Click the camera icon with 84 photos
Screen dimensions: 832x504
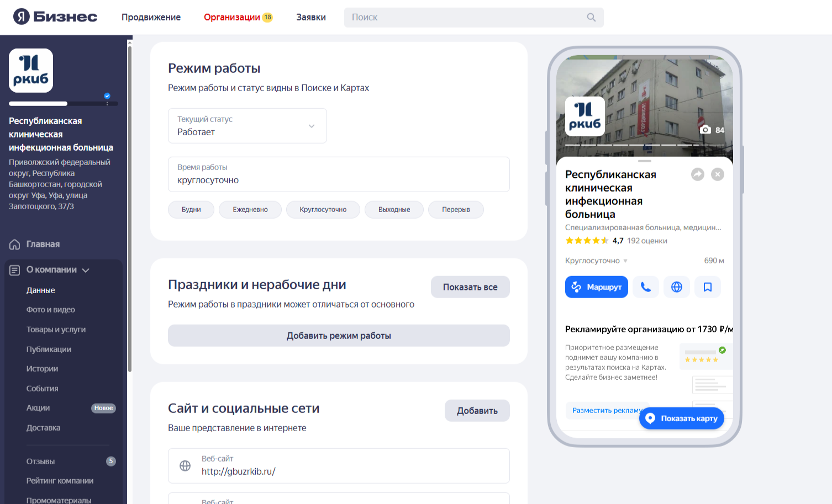click(x=705, y=130)
